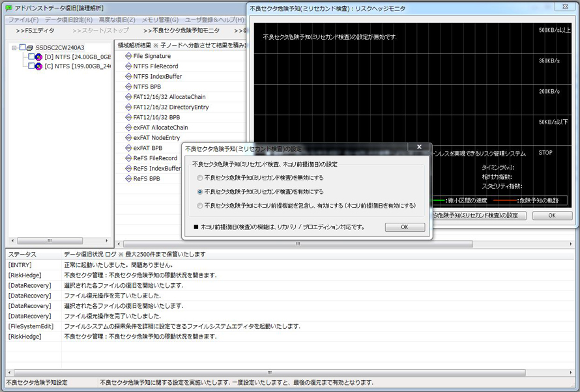Click the >>スタート/ストップ toolbar item
The height and width of the screenshot is (392, 580).
click(100, 31)
